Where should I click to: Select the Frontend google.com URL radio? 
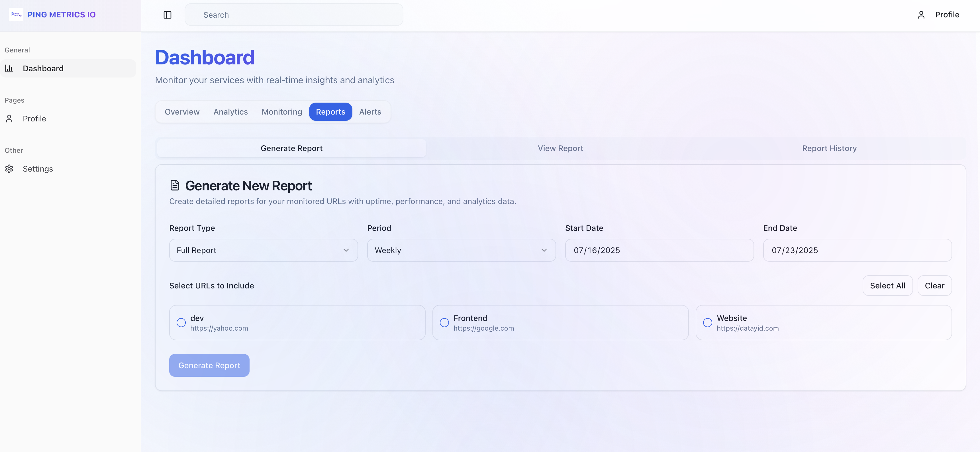(444, 323)
